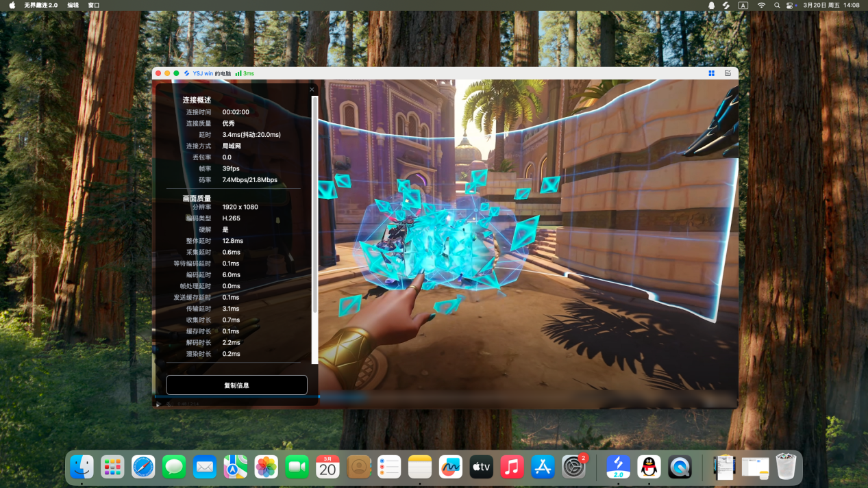Viewport: 868px width, 488px height.
Task: Open Control Center from the menu bar
Action: [790, 5]
